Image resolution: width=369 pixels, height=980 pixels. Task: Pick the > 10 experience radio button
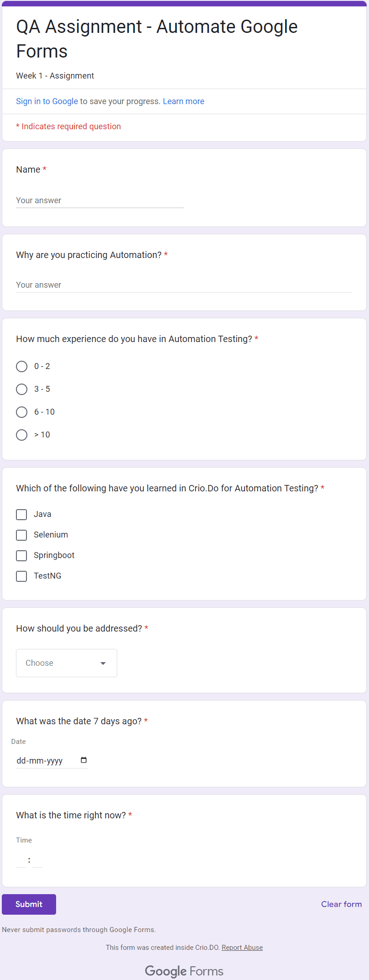21,435
